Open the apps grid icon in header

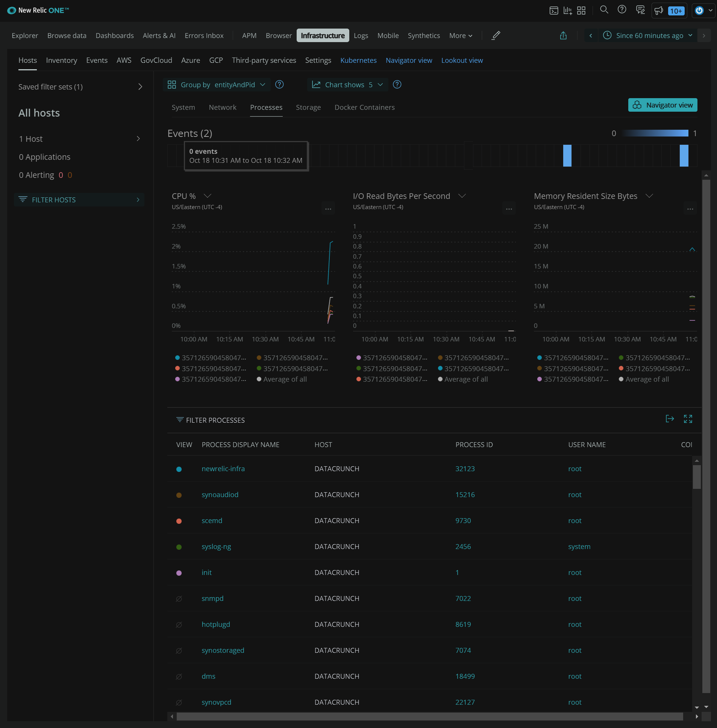[x=581, y=11]
